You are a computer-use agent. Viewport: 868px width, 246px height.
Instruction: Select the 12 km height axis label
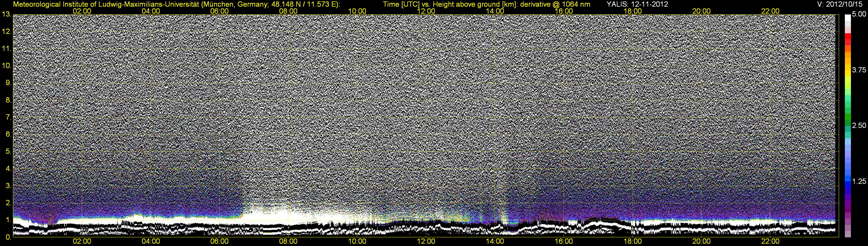pos(6,31)
